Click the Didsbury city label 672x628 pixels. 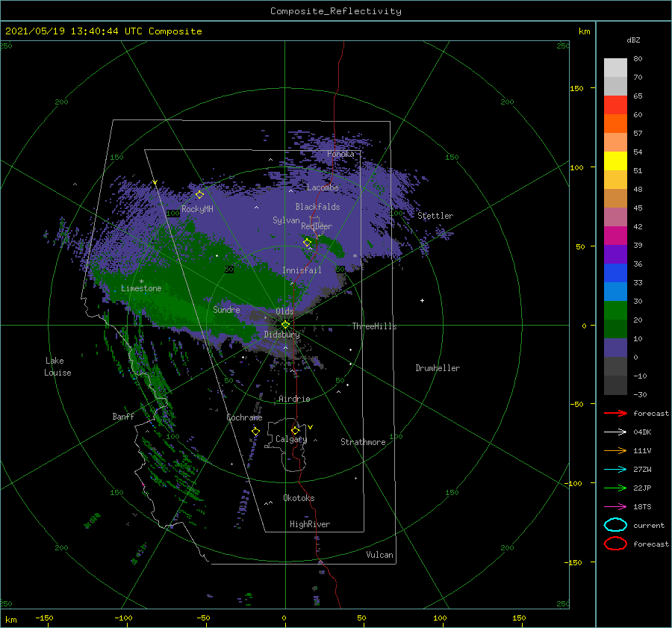click(282, 335)
